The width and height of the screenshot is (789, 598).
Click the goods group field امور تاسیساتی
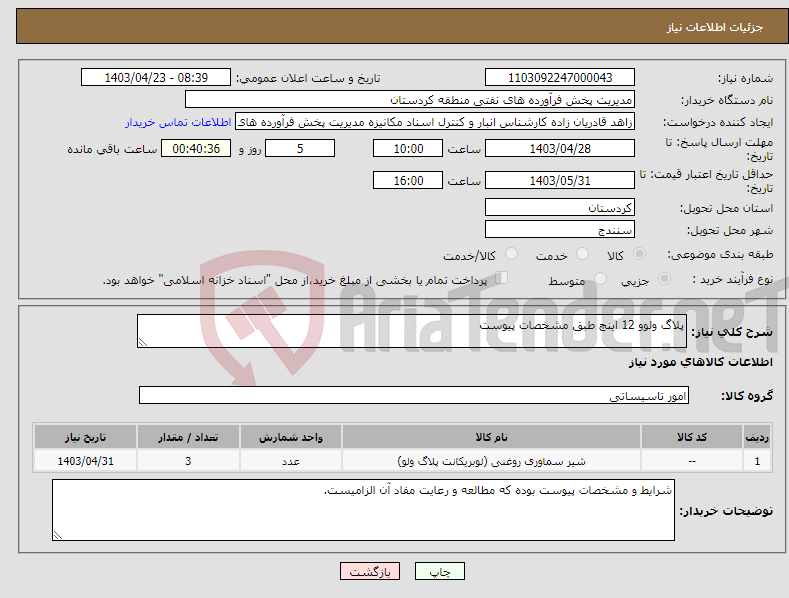click(414, 395)
